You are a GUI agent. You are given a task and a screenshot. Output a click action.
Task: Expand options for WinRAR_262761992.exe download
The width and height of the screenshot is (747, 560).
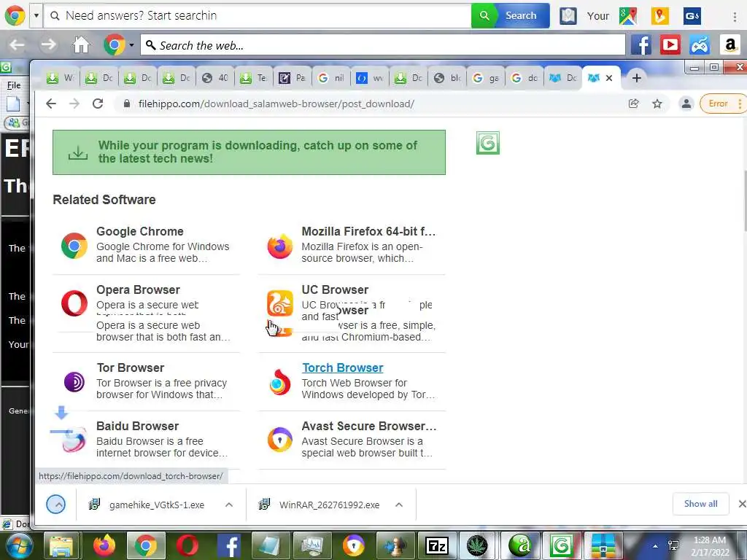[399, 505]
